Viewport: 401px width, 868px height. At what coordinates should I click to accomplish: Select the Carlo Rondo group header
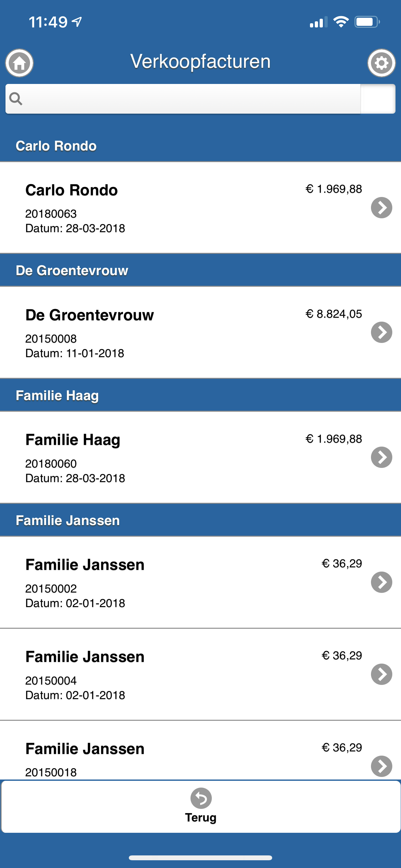click(200, 146)
